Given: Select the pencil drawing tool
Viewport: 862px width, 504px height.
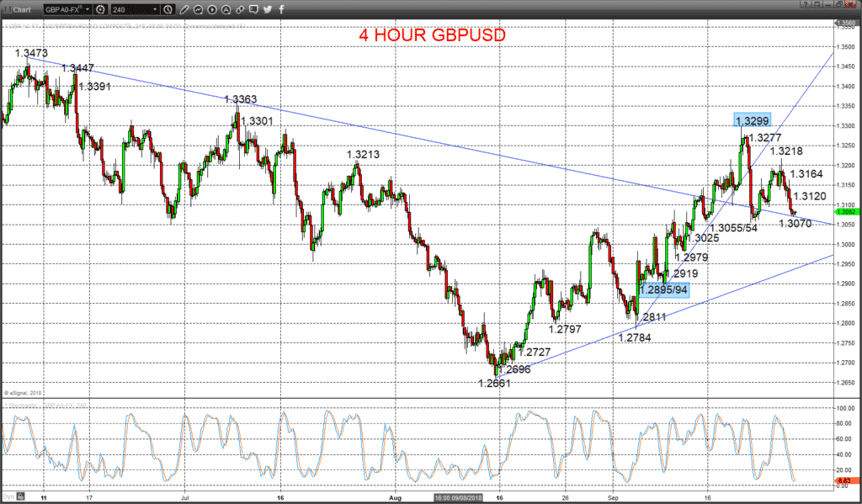Looking at the screenshot, I should point(184,9).
